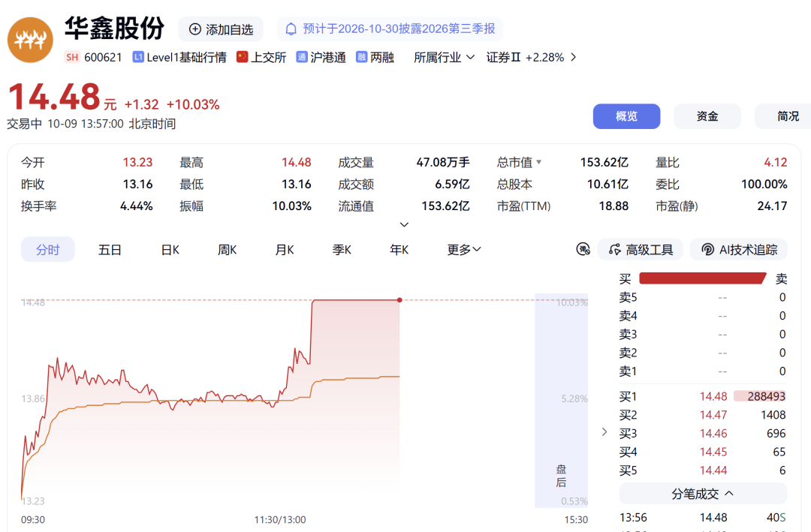Click the 盘后 after-hours shaded zone
The height and width of the screenshot is (532, 811).
tap(561, 401)
